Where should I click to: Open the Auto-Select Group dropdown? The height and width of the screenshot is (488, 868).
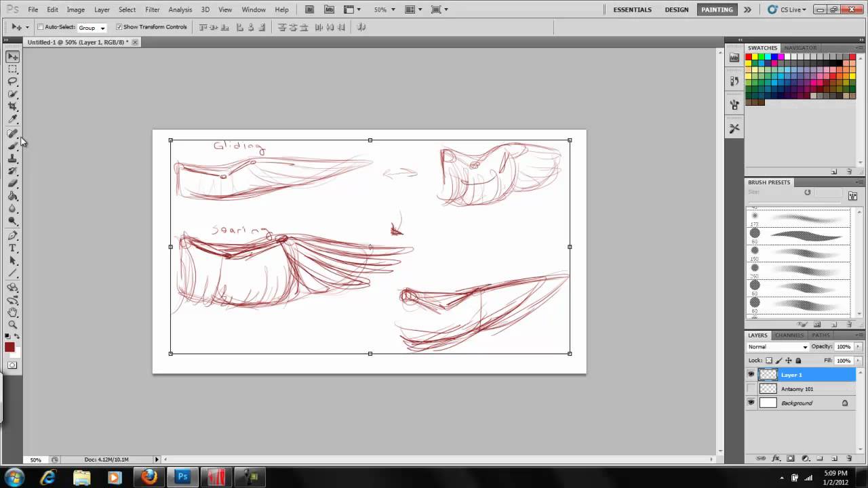(92, 28)
